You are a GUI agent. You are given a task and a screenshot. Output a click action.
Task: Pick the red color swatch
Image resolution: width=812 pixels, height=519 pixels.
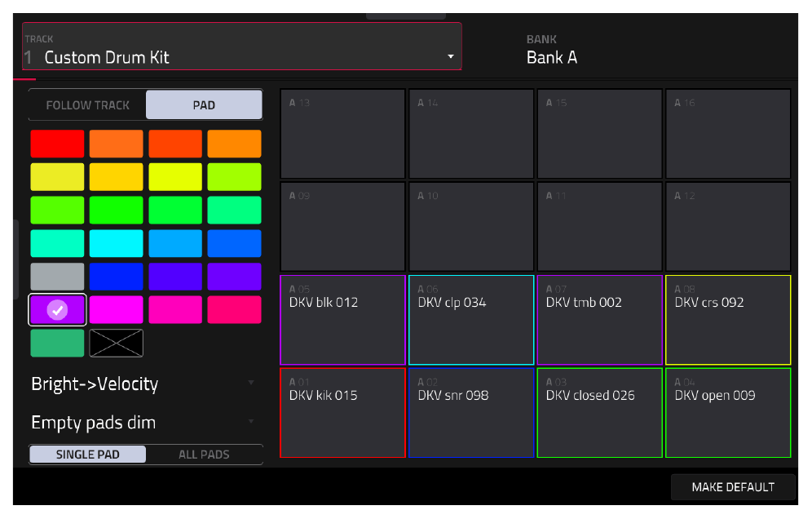pos(57,144)
